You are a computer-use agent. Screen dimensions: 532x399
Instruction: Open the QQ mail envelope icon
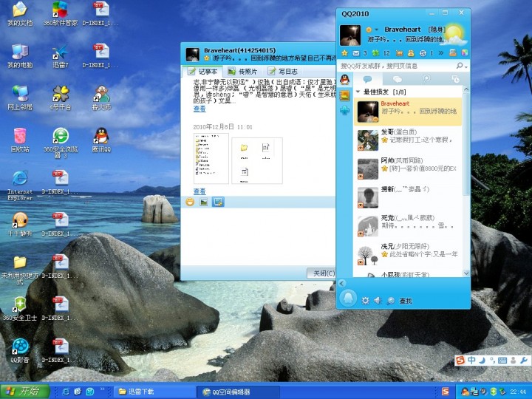pos(355,53)
